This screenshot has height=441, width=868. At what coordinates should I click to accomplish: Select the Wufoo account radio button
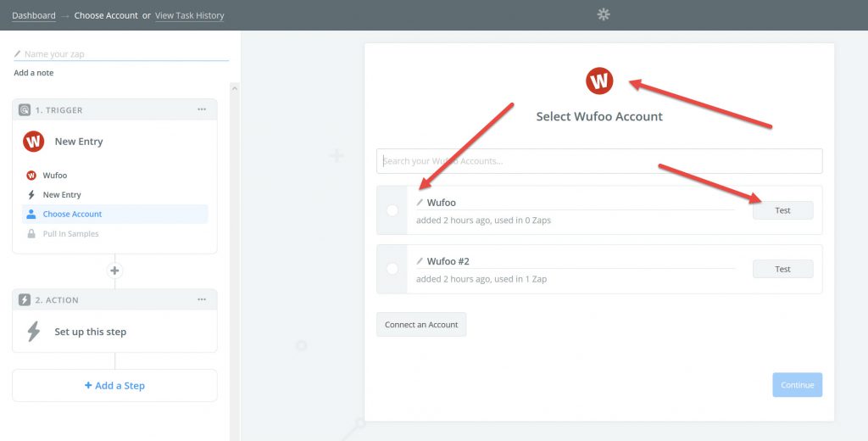392,210
